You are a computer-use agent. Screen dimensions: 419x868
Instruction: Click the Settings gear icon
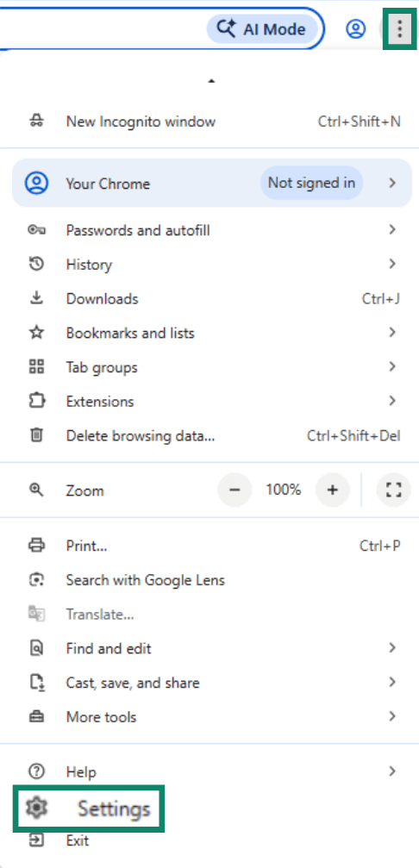tap(36, 809)
